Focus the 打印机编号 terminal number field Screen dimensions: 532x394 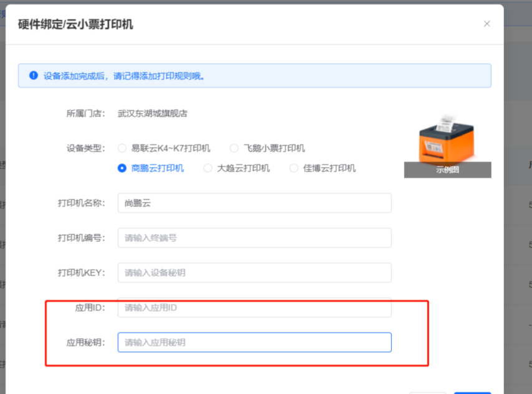pos(254,238)
